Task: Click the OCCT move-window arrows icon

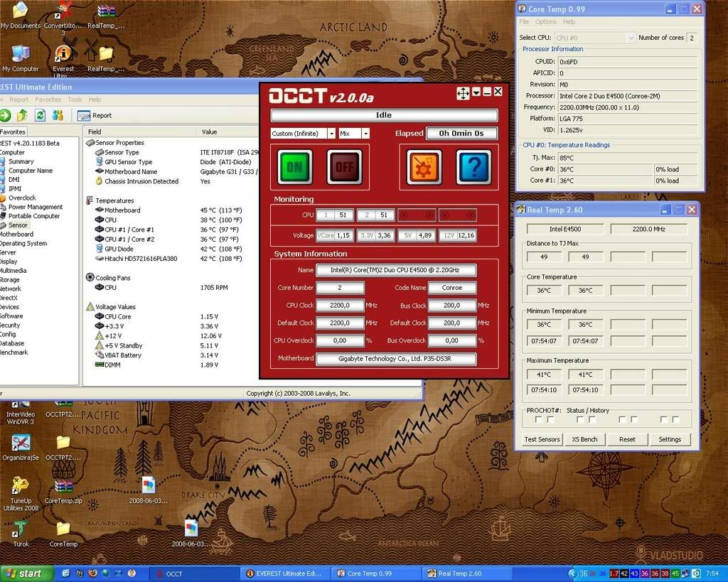Action: coord(463,93)
